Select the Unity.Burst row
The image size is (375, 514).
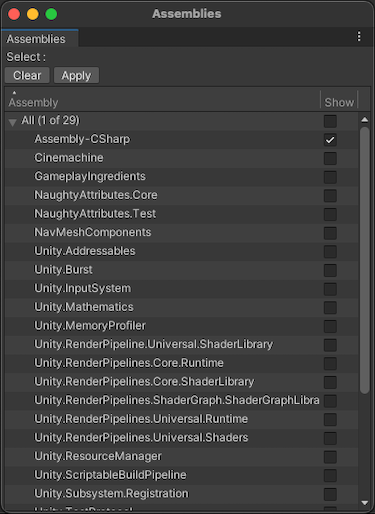pyautogui.click(x=182, y=270)
